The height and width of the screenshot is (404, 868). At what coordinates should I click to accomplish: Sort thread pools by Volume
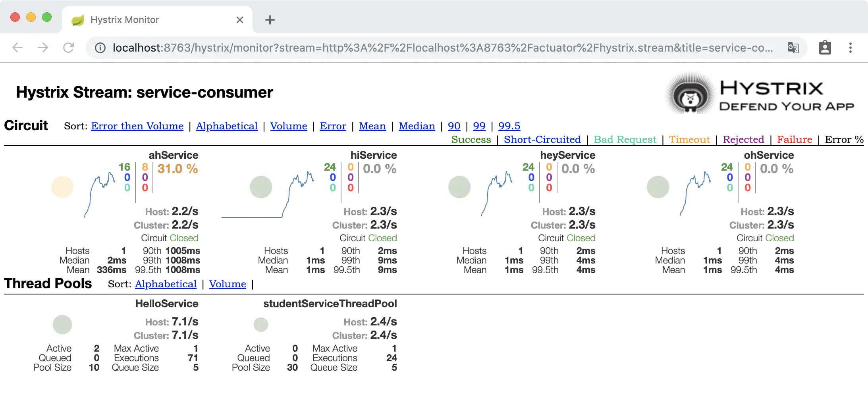[x=228, y=284]
